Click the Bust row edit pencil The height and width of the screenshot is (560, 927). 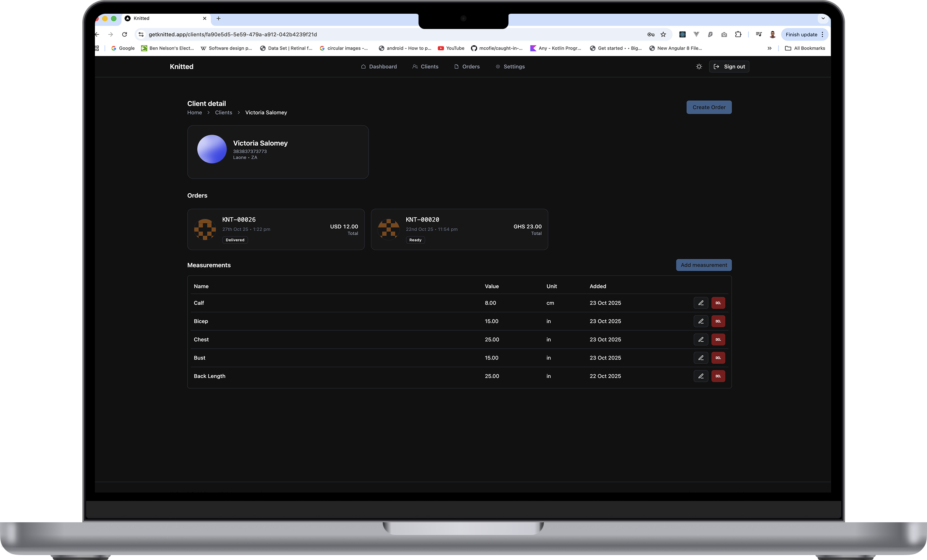(701, 358)
